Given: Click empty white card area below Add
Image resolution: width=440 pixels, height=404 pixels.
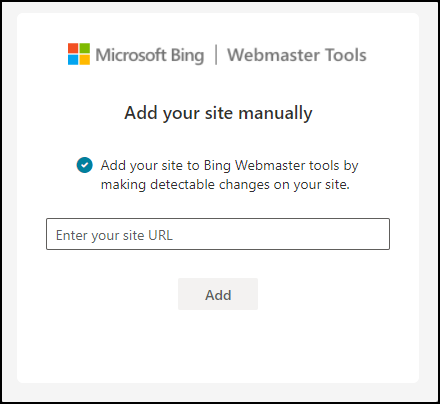Looking at the screenshot, I should [x=218, y=347].
